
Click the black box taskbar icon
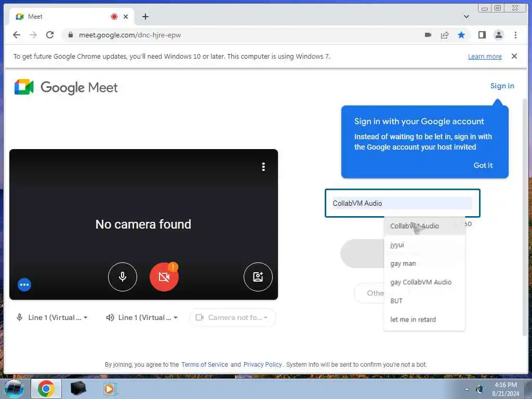pos(78,389)
